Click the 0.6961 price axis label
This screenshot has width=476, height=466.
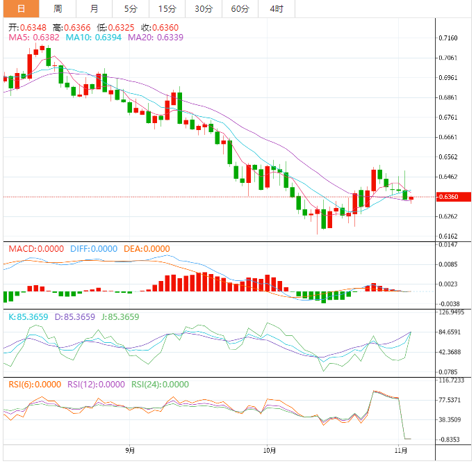point(448,77)
